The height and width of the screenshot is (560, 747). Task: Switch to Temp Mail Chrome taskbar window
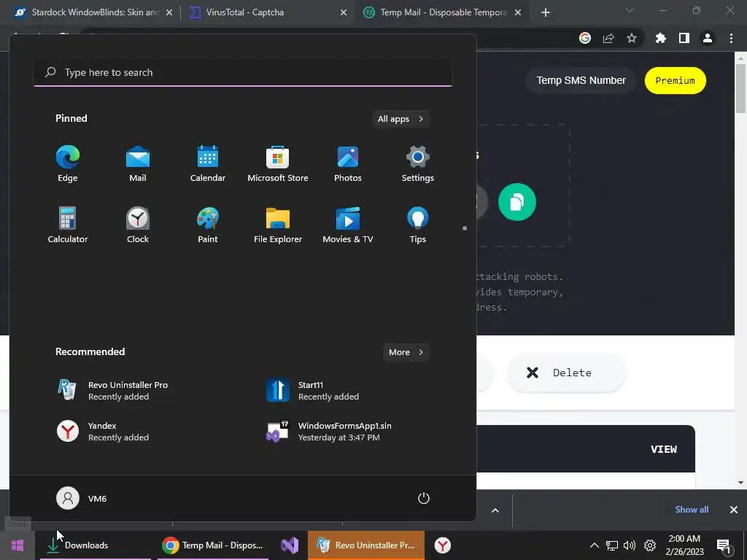tap(213, 545)
